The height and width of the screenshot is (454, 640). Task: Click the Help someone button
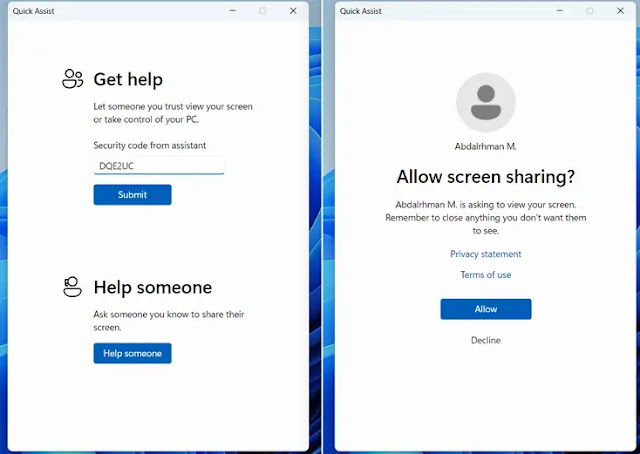click(x=132, y=353)
